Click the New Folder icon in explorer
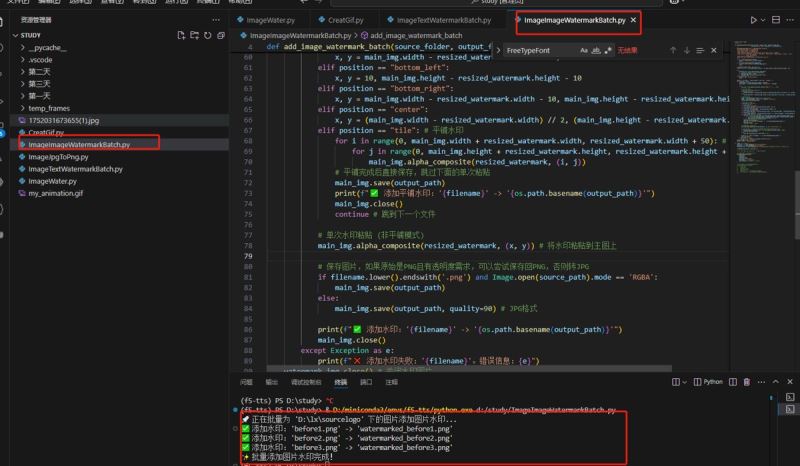 [194, 35]
